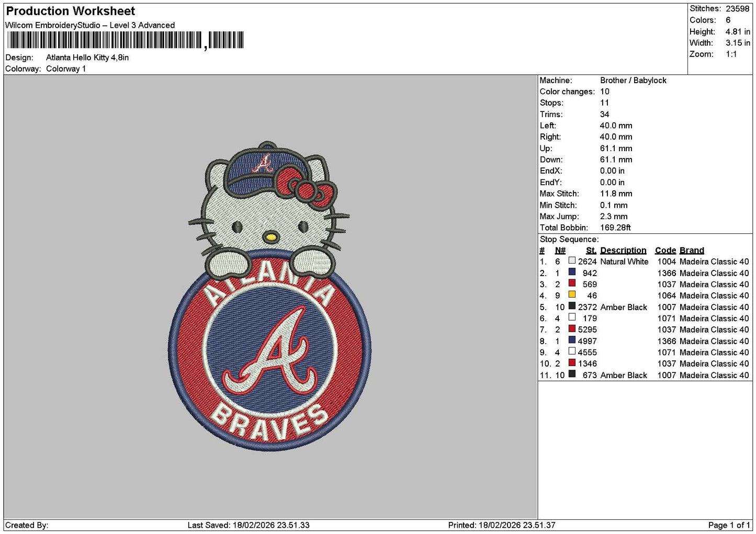Click the Colors value '6' in header
The width and height of the screenshot is (756, 534).
point(728,20)
